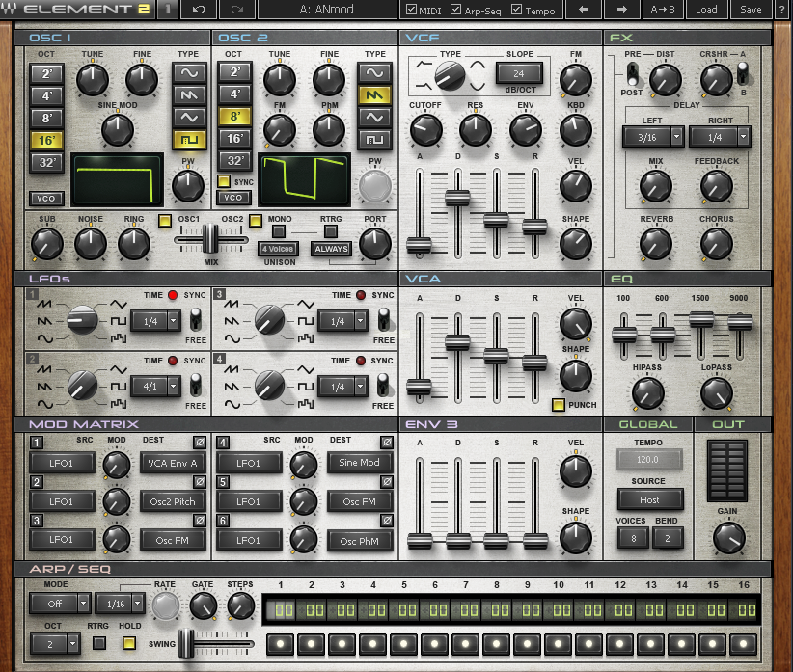
Task: Go to previous preset with left arrow
Action: point(583,9)
